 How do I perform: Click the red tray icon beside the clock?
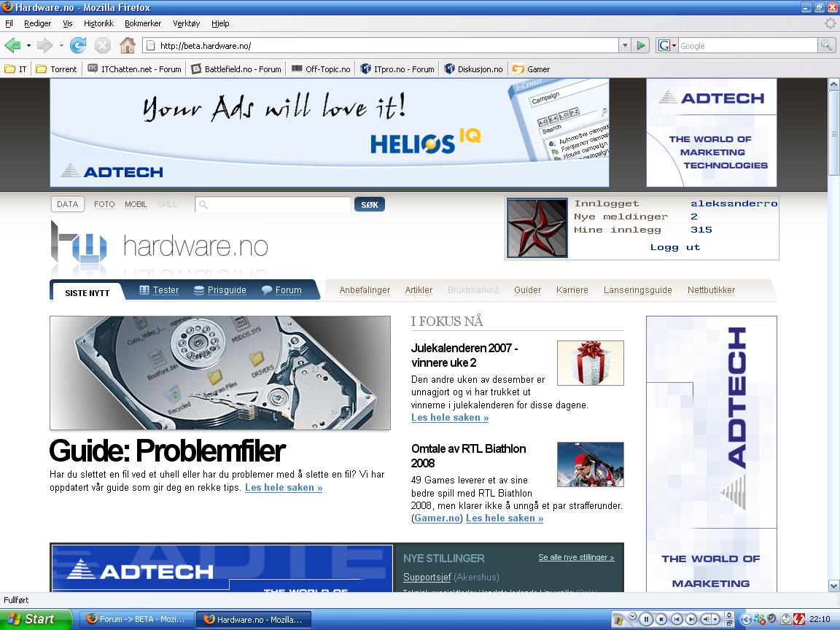(x=798, y=619)
